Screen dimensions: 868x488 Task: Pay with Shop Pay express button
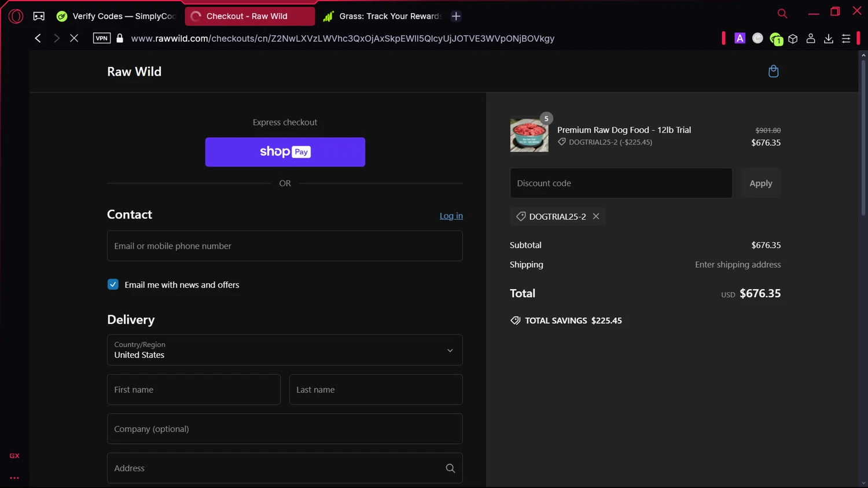(x=285, y=152)
